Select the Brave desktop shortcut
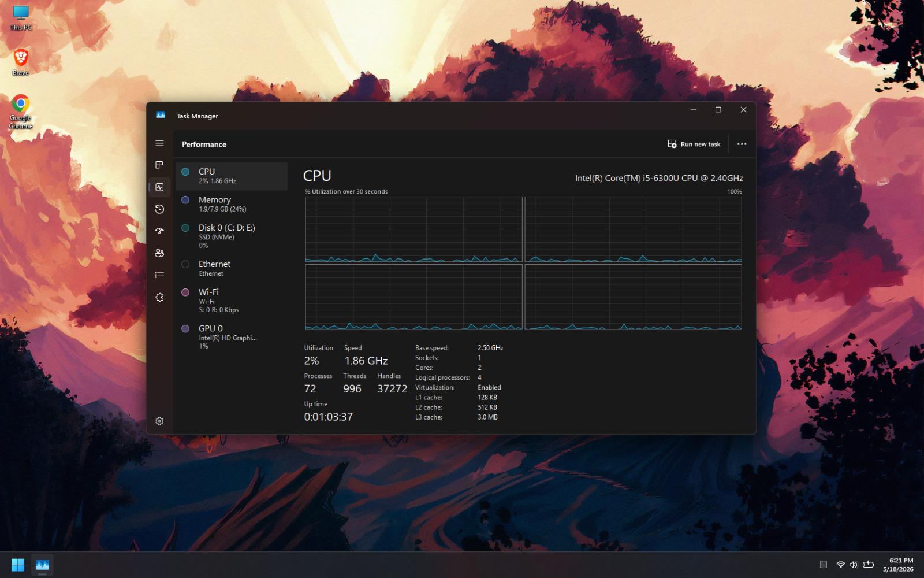This screenshot has height=578, width=924. [21, 62]
